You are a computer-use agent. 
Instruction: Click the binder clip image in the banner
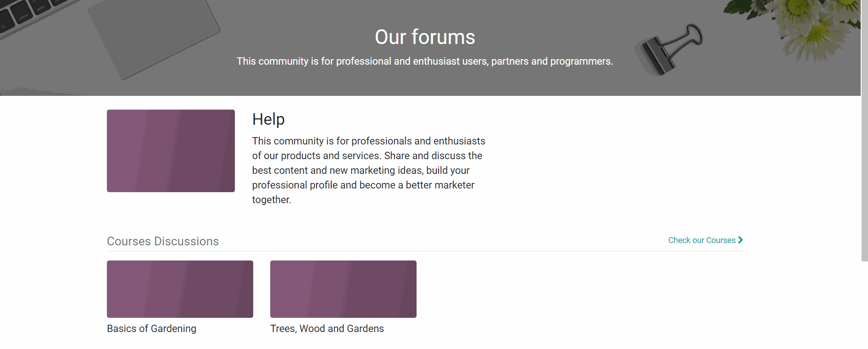671,50
